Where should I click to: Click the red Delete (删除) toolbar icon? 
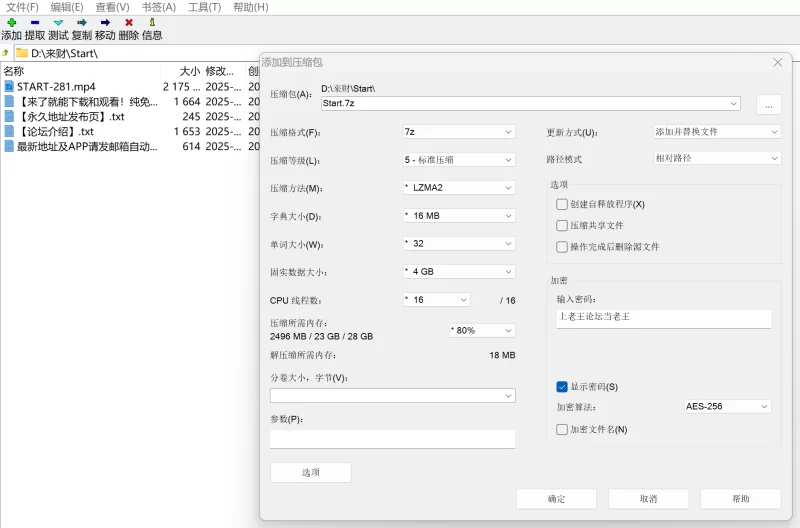[x=129, y=22]
